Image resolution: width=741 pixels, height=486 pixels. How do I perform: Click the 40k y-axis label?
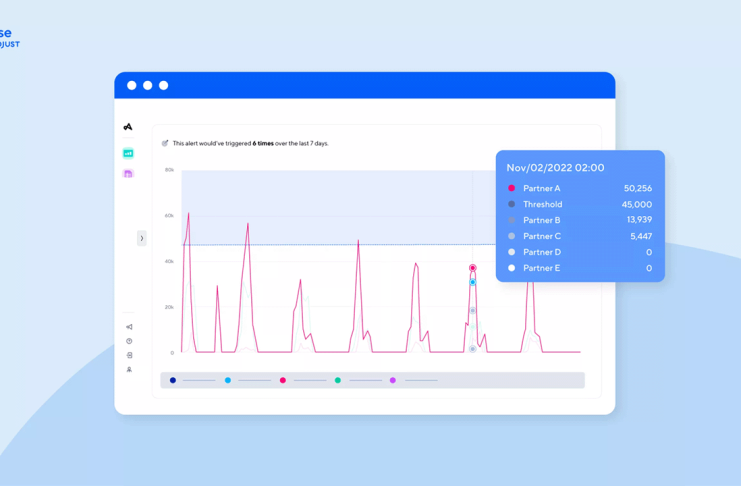point(169,261)
